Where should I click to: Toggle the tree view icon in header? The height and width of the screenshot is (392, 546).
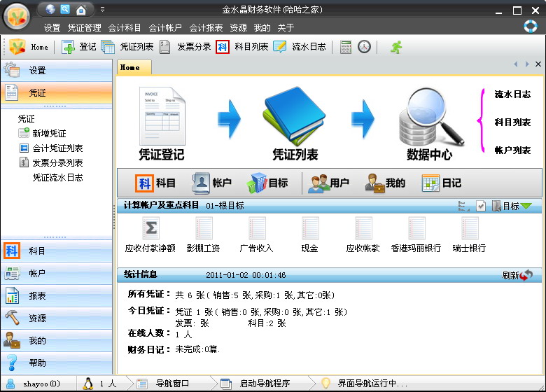tap(463, 206)
